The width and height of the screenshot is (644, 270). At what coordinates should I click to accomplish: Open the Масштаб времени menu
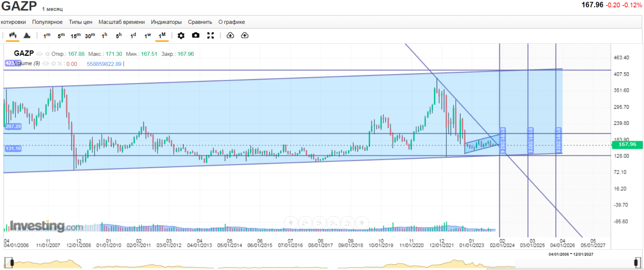122,22
